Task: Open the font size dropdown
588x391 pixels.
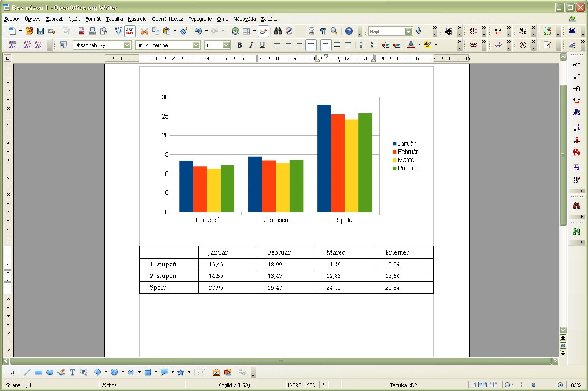Action: point(226,45)
